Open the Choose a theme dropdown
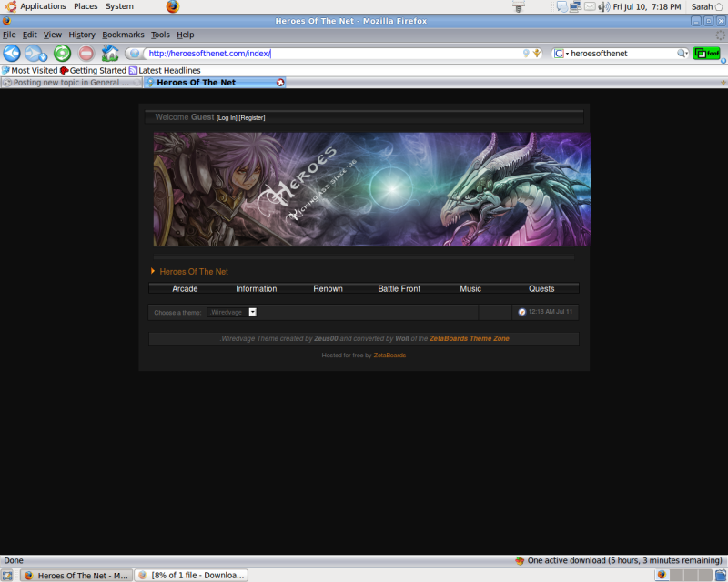Image resolution: width=728 pixels, height=582 pixels. point(252,312)
